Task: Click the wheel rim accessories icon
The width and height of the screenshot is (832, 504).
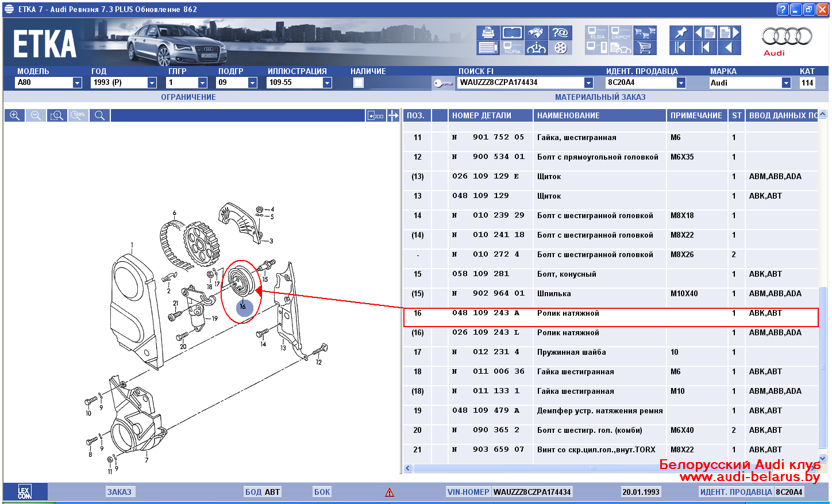Action: (560, 48)
